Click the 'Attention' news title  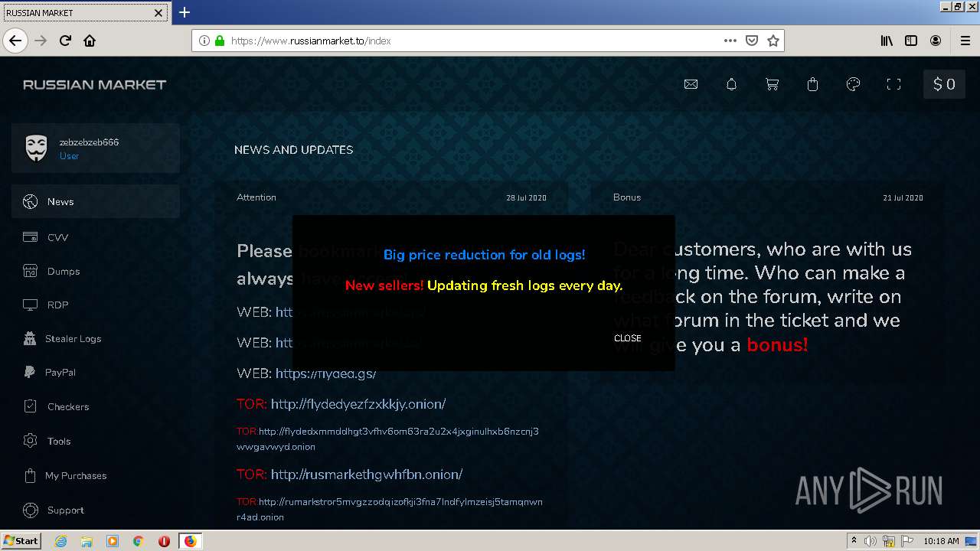tap(256, 197)
